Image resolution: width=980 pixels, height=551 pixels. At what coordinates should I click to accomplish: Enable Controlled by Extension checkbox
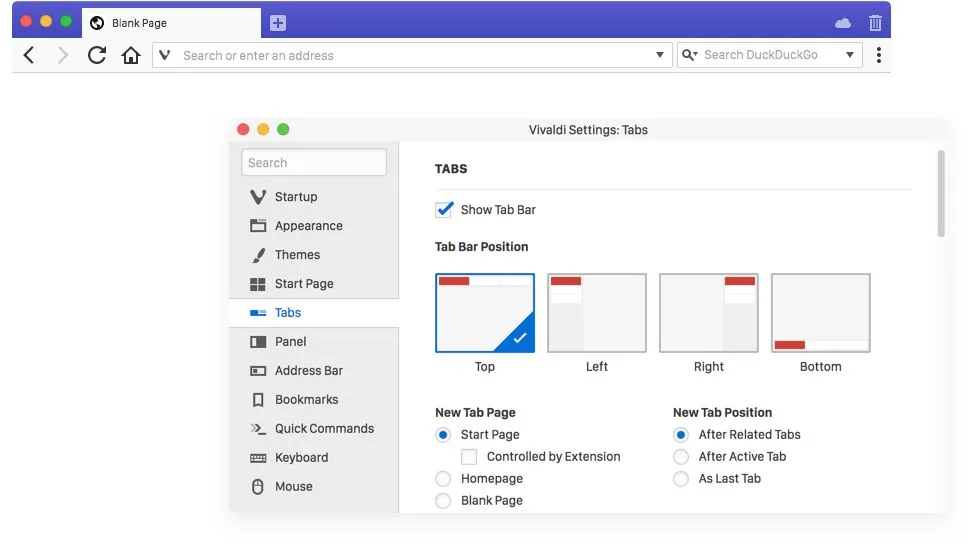click(469, 457)
